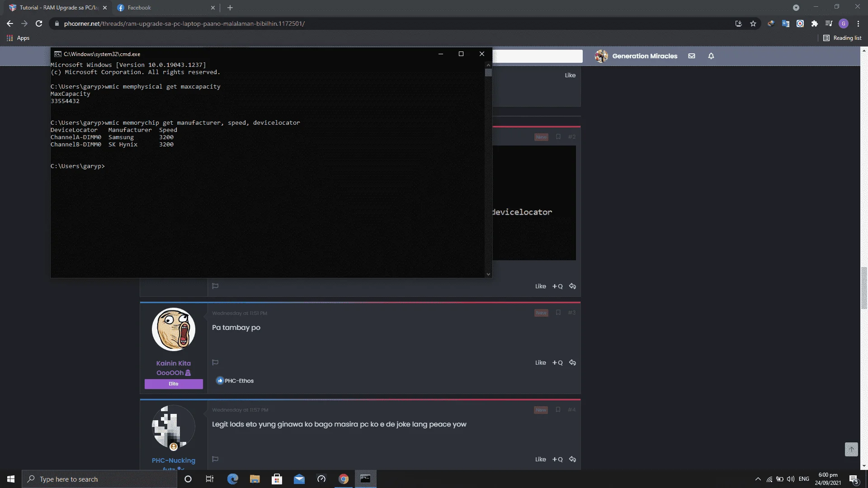Bookmark post #2
868x488 pixels.
(558, 136)
